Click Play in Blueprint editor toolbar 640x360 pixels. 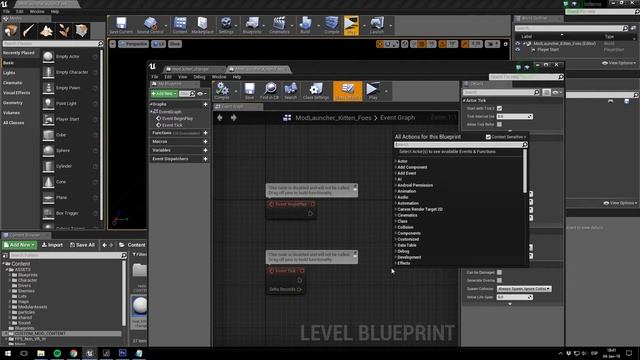[x=373, y=91]
